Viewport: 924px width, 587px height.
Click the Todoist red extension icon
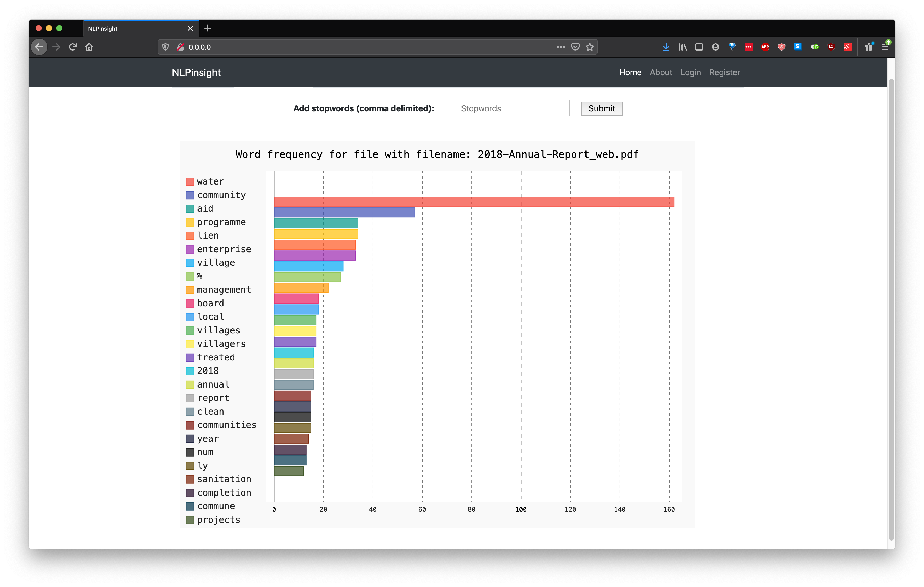[847, 47]
